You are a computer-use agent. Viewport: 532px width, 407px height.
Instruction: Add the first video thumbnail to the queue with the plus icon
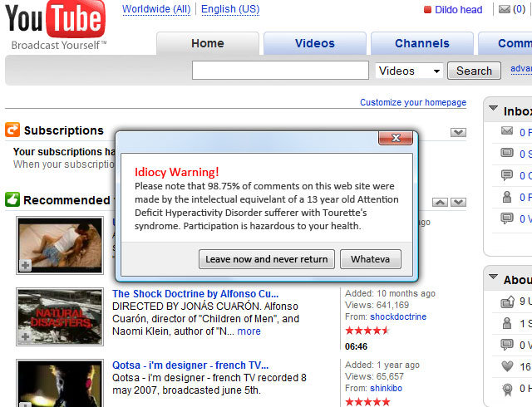click(x=26, y=265)
